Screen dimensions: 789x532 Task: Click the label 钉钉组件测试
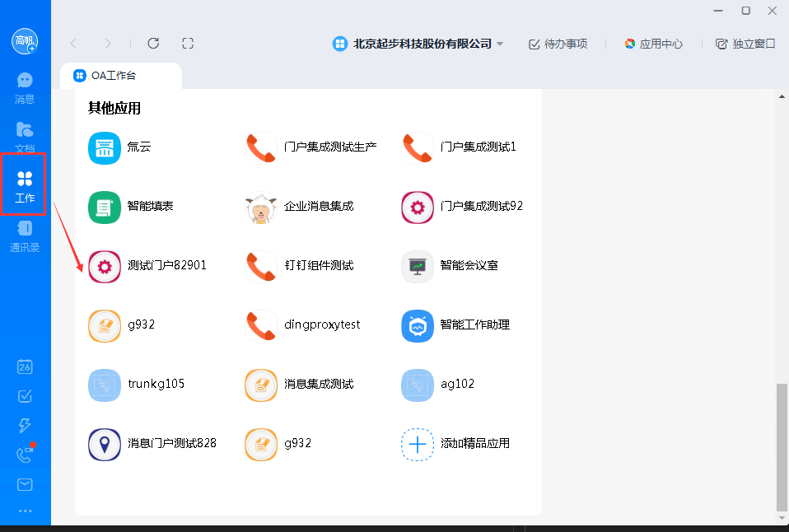click(x=319, y=265)
